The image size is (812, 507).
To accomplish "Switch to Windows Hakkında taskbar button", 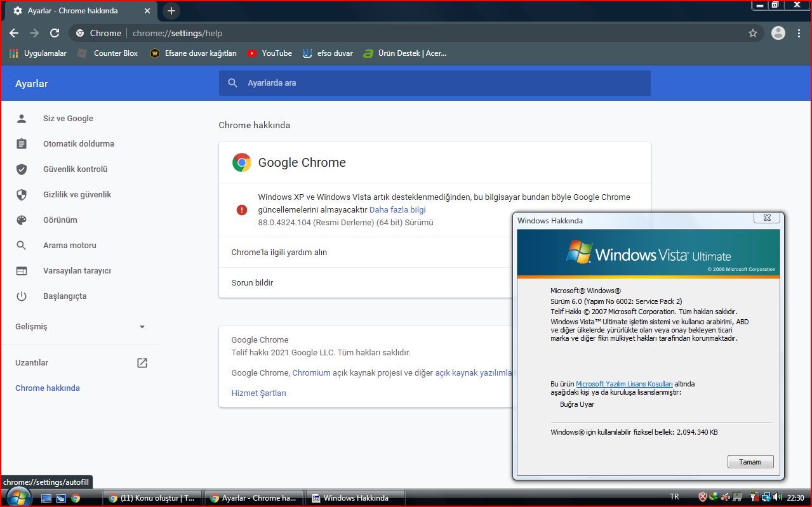I will pos(356,498).
